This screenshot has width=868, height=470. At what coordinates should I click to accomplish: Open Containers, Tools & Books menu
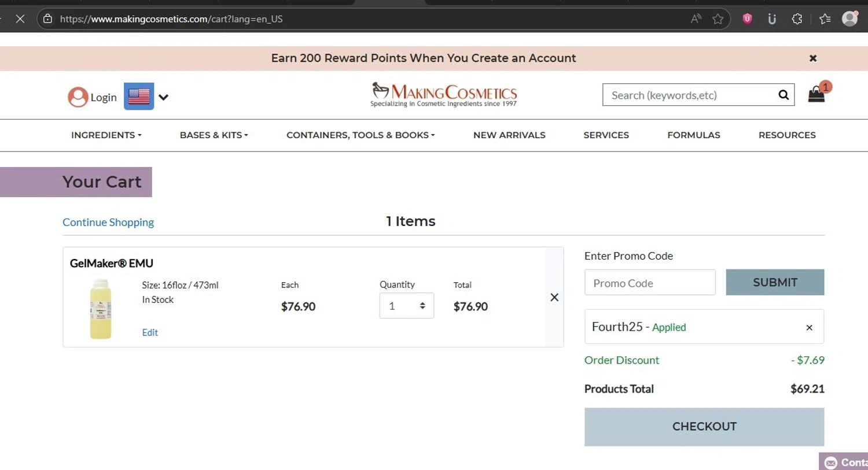[361, 135]
